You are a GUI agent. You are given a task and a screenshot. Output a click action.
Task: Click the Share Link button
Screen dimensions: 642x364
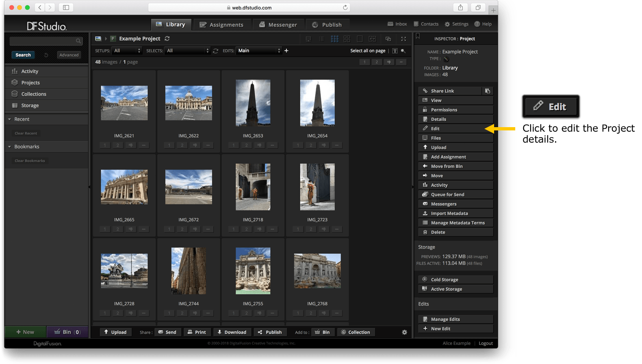coord(450,91)
